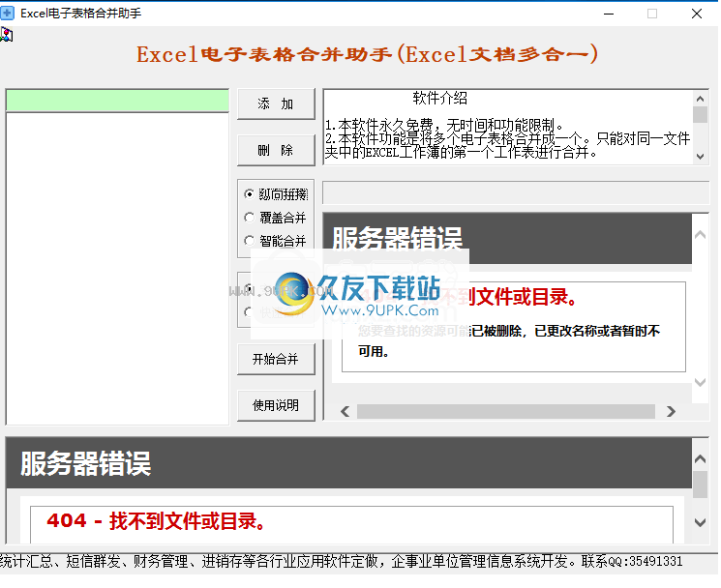Click the 软件介绍 box scrollbar thumb
The image size is (721, 588).
[x=700, y=115]
